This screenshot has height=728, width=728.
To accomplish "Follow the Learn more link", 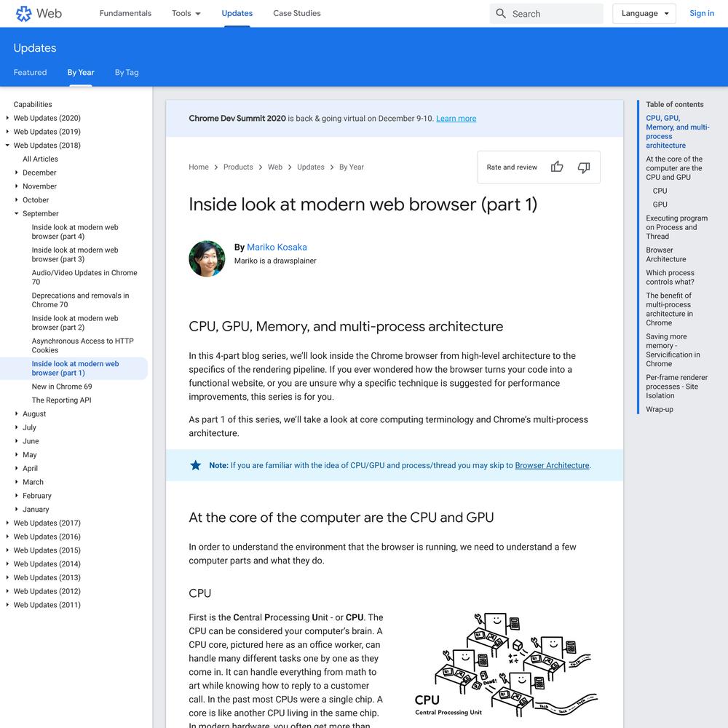I will (456, 119).
